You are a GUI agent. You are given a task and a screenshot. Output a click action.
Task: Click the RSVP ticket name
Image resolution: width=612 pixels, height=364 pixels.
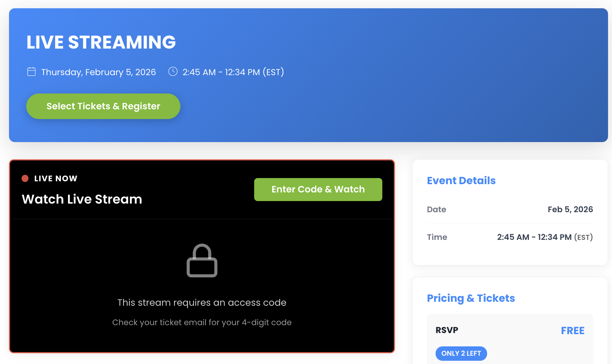447,330
